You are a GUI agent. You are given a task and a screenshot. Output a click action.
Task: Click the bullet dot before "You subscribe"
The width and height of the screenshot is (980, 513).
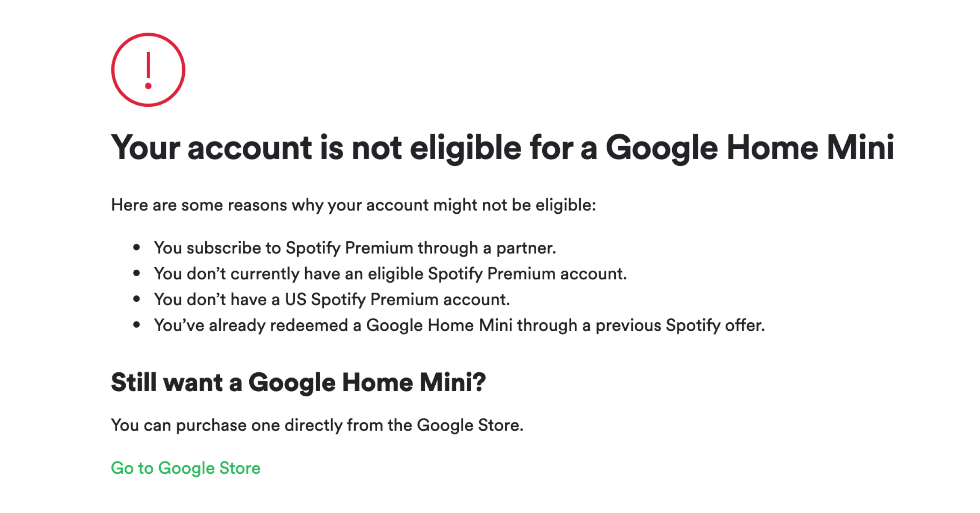pos(136,247)
